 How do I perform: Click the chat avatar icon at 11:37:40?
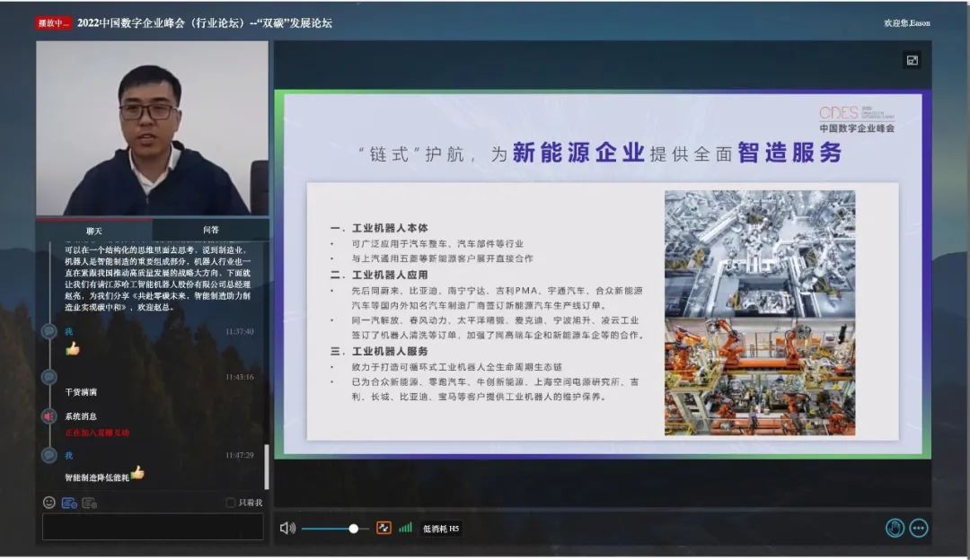[x=48, y=331]
